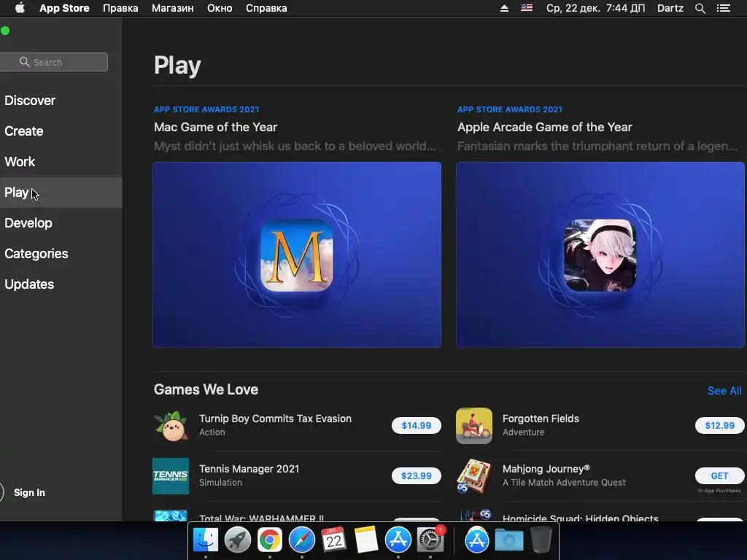The width and height of the screenshot is (747, 560).
Task: Buy Turnip Boy for $14.99
Action: [417, 425]
